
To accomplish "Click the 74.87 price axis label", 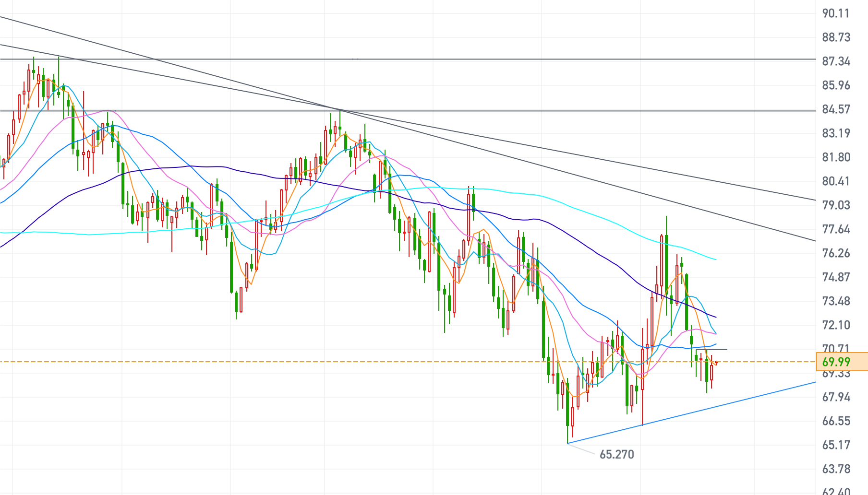I will [x=836, y=277].
